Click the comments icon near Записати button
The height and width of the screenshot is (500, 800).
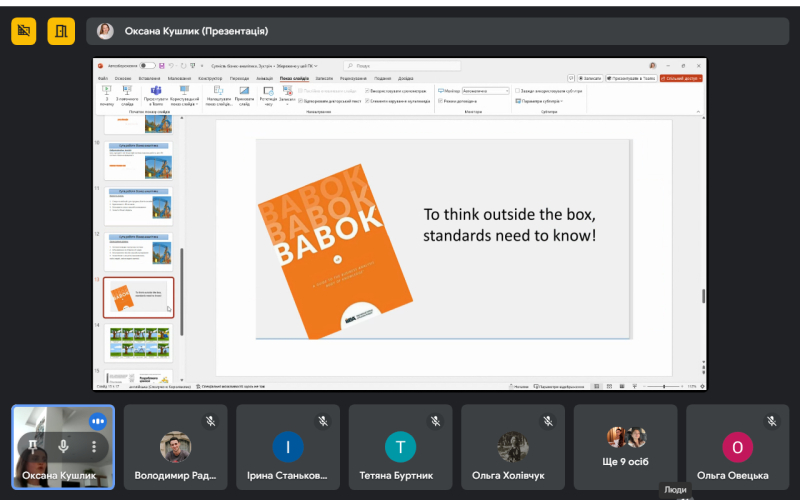[571, 79]
